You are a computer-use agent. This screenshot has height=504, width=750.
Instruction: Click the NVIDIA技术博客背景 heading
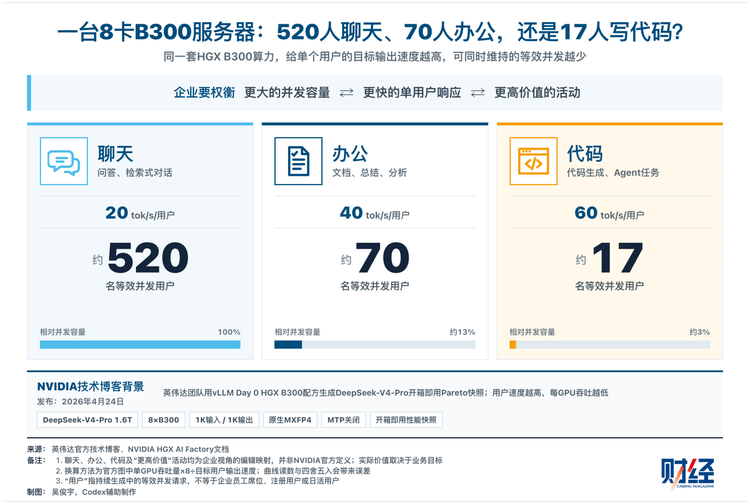[x=90, y=386]
